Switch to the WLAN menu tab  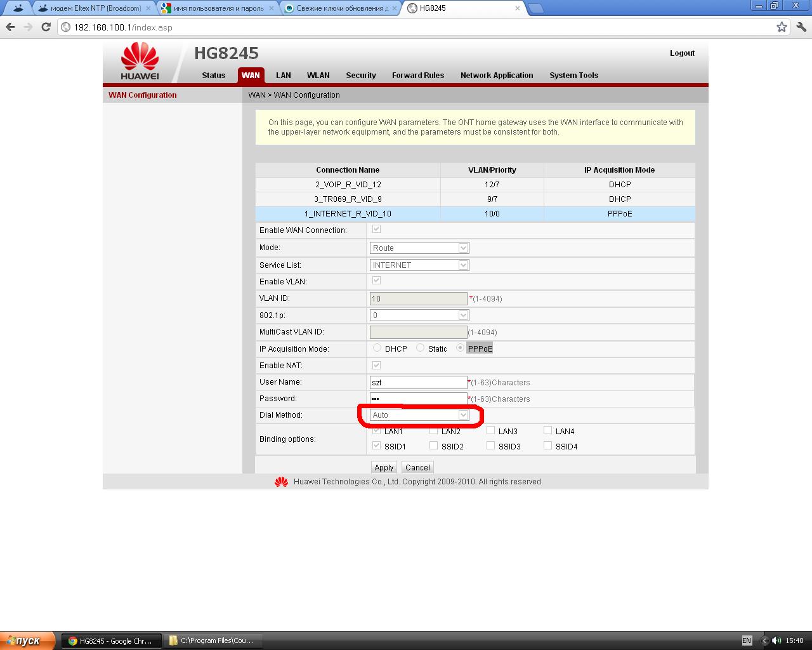(x=318, y=76)
